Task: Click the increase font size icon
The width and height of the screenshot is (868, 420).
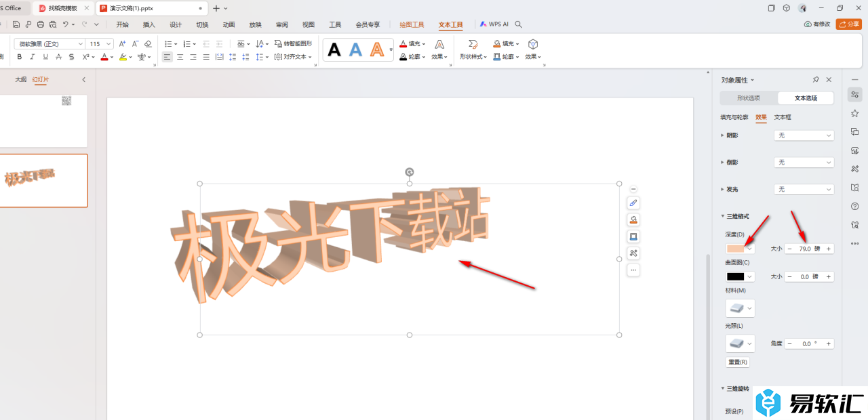Action: pos(123,43)
